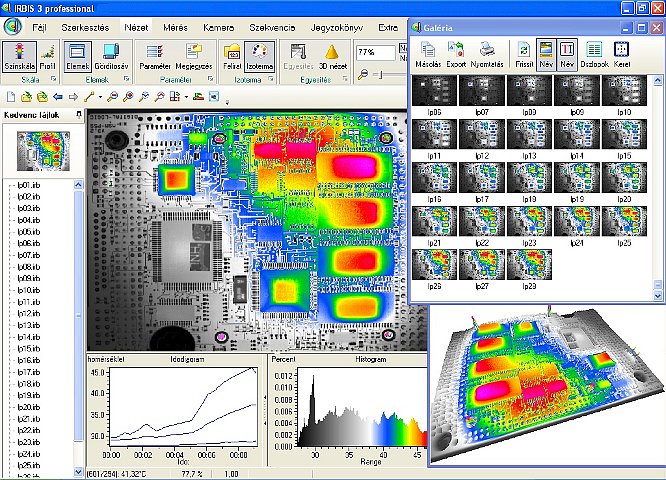The height and width of the screenshot is (480, 666).
Task: Toggle the Elemek display button
Action: (78, 56)
